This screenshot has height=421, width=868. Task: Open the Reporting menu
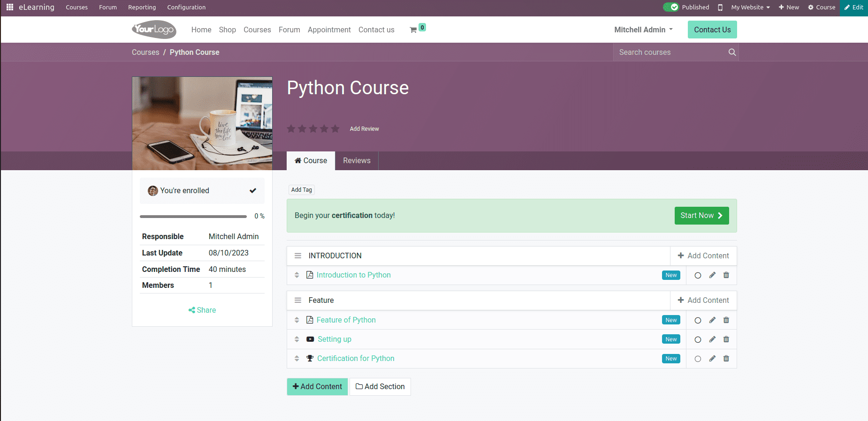click(x=142, y=8)
